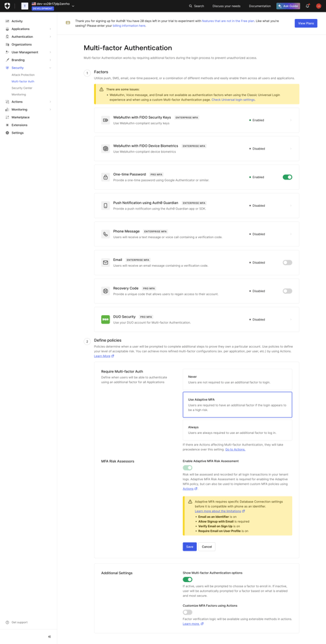326x644 pixels.
Task: Toggle the One-time Password switch
Action: point(288,177)
